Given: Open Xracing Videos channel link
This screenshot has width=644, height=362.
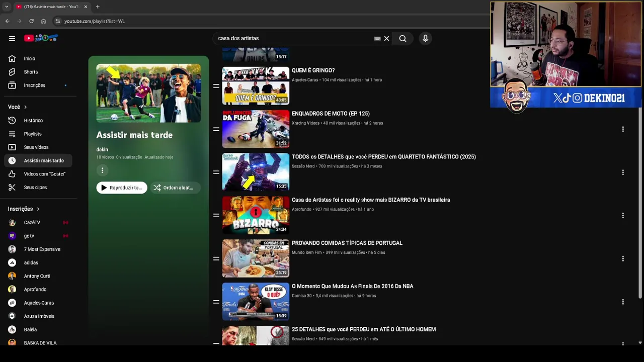Looking at the screenshot, I should pyautogui.click(x=305, y=123).
